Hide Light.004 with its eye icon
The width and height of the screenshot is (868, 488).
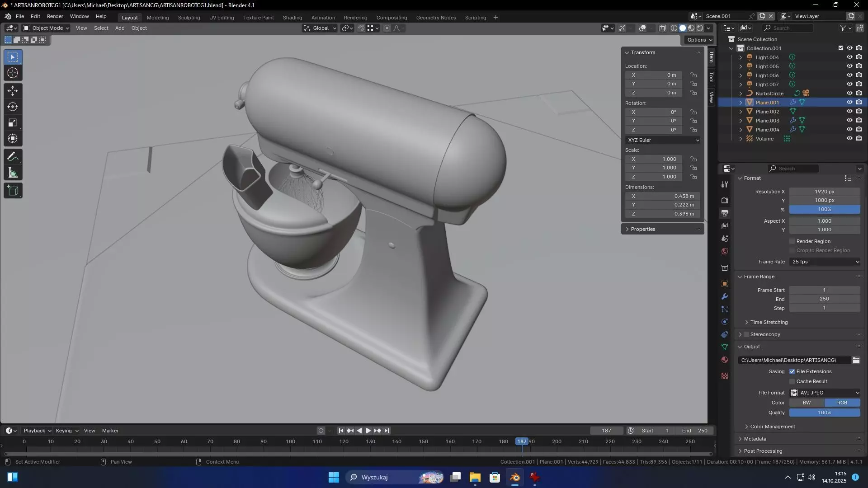[x=849, y=57]
